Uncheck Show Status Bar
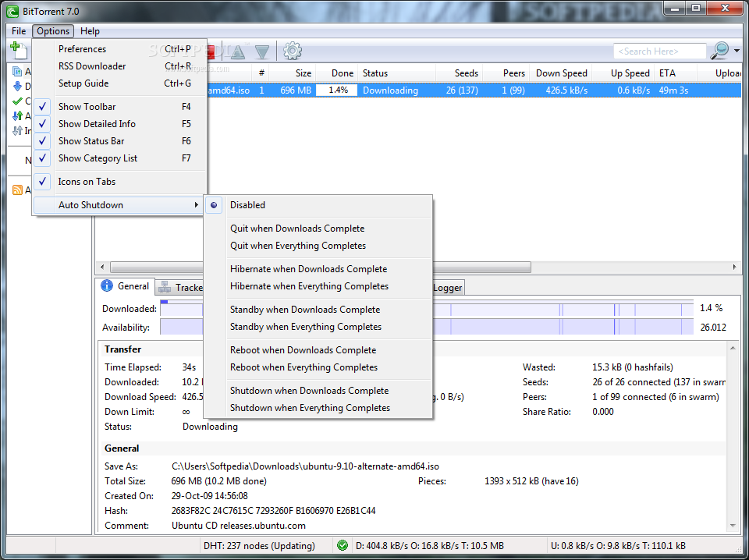 (91, 141)
